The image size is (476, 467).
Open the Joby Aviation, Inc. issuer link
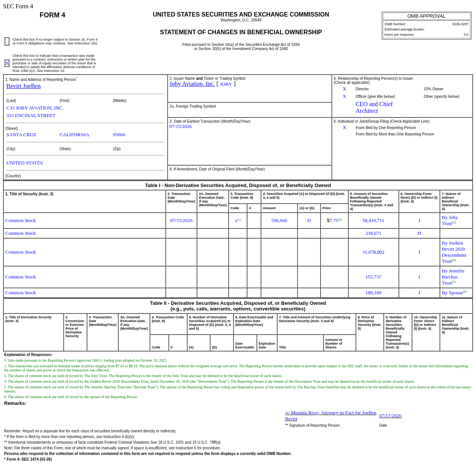click(x=192, y=84)
